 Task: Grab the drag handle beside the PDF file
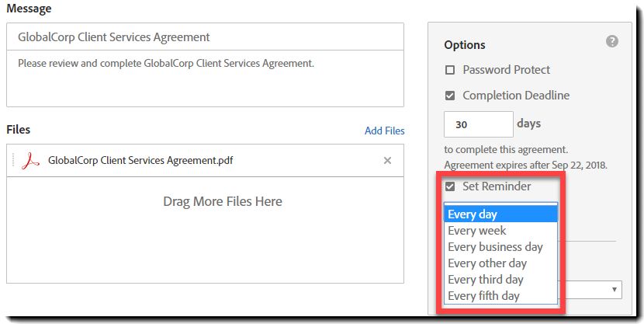coord(13,161)
